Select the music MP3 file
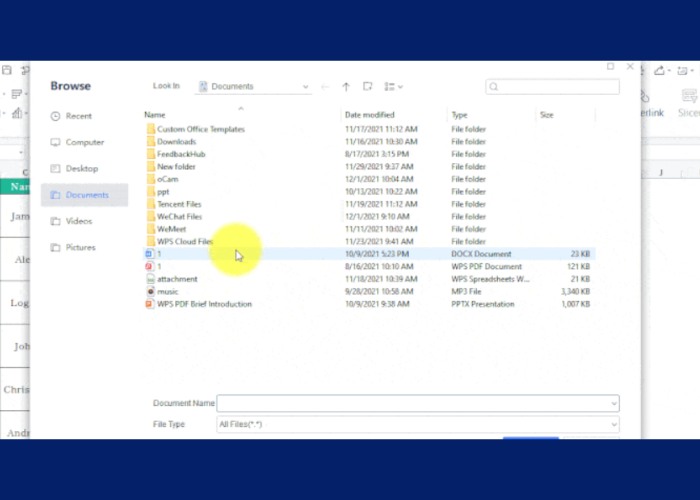Screen dimensions: 700x500 [x=368, y=292]
